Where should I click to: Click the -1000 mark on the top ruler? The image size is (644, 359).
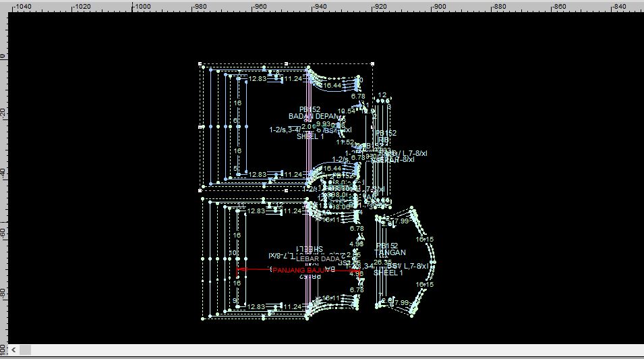click(x=141, y=6)
